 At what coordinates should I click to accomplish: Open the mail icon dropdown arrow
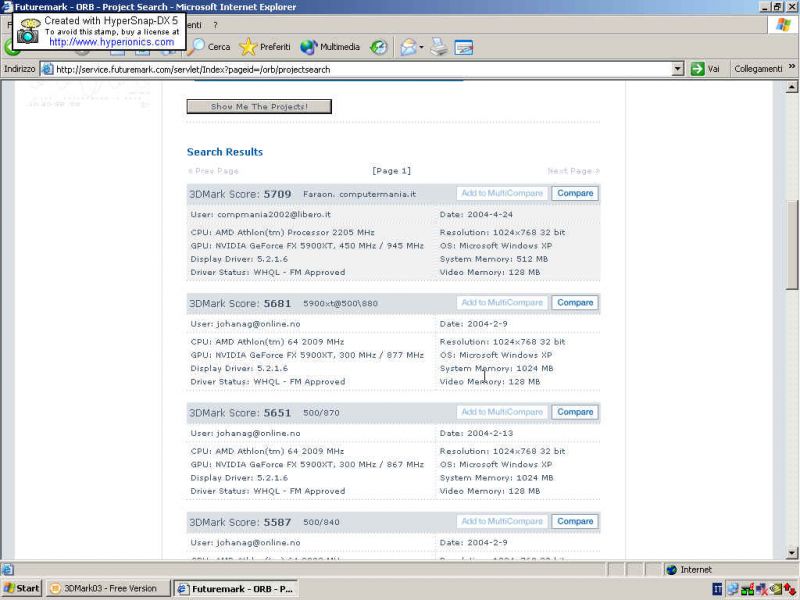[421, 47]
